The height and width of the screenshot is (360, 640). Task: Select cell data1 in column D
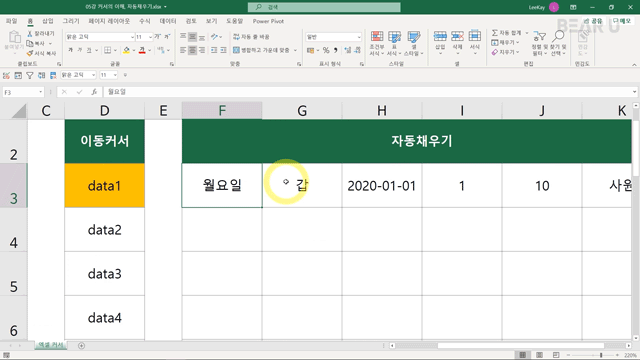coord(104,186)
